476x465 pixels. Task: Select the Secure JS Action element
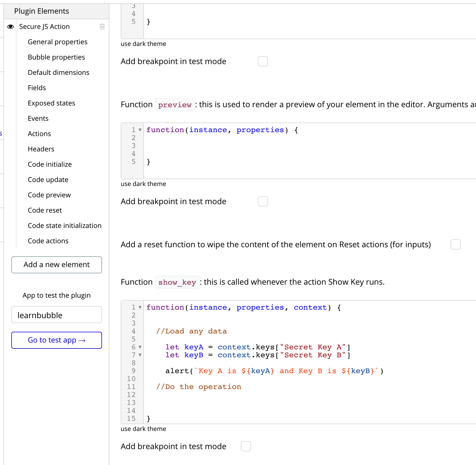(x=44, y=27)
